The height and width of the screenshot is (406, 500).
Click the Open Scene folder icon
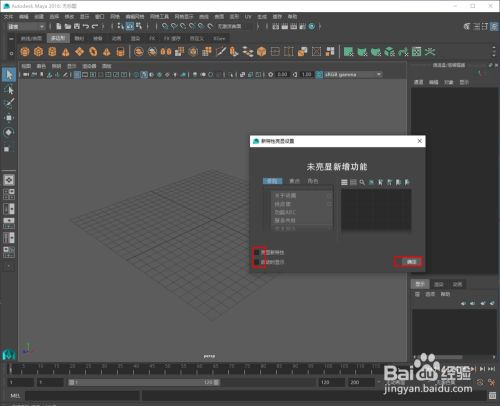(x=68, y=26)
